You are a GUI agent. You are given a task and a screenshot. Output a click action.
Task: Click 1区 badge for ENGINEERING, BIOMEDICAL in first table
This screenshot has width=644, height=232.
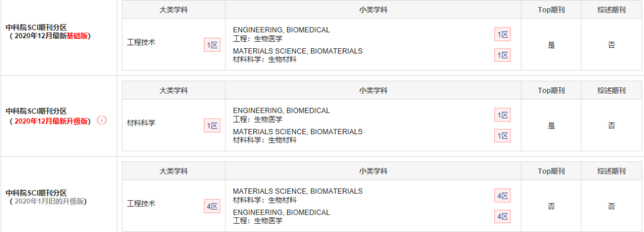(502, 35)
